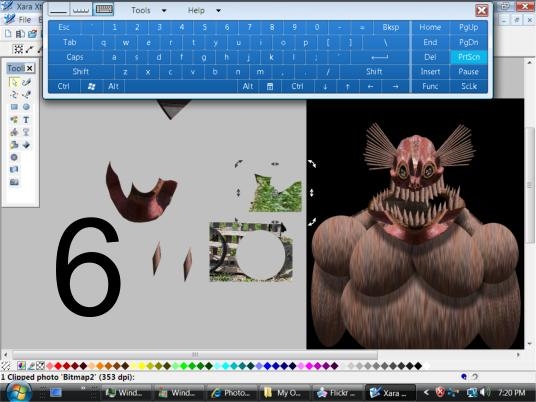Open the Tools dropdown in input panel
This screenshot has width=536, height=402.
149,10
